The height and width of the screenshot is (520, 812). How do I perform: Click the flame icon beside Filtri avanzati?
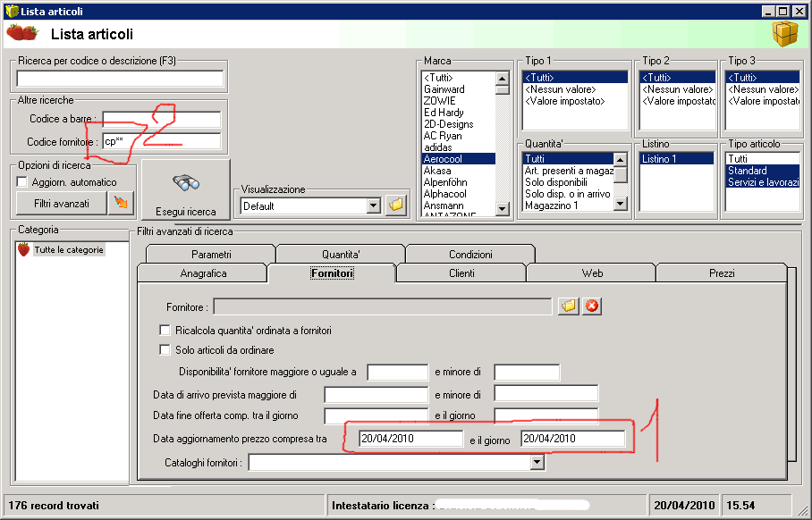click(122, 203)
